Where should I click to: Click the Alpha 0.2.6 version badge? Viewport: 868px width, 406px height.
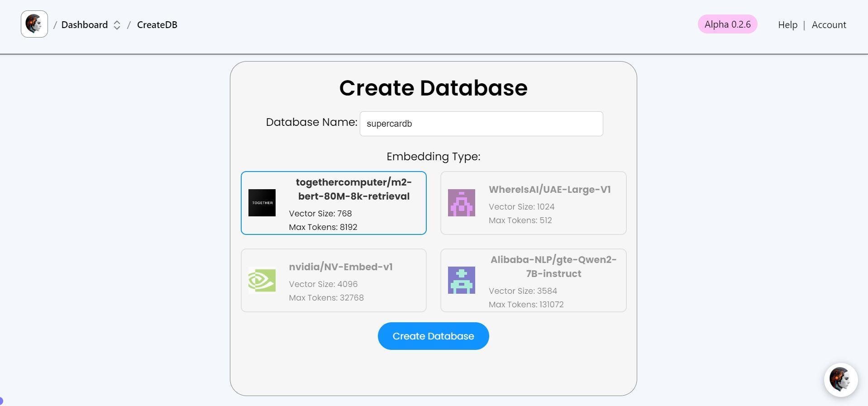[x=727, y=24]
